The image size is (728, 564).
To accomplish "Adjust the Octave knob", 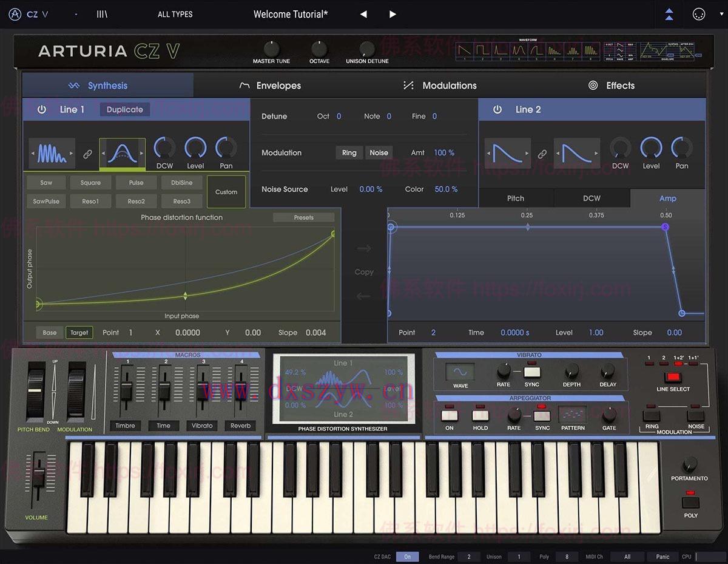I will coord(319,49).
